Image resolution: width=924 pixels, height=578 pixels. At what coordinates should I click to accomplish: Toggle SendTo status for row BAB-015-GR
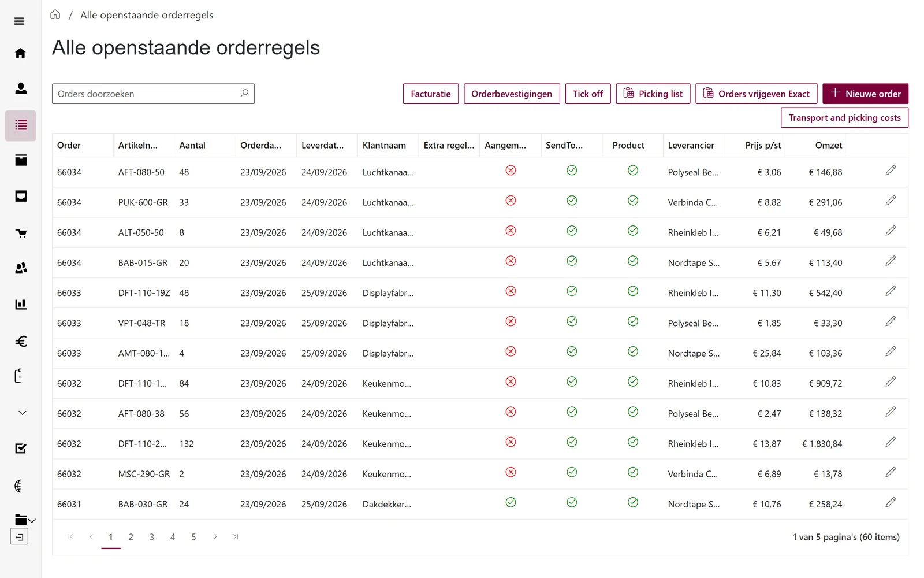pos(572,261)
